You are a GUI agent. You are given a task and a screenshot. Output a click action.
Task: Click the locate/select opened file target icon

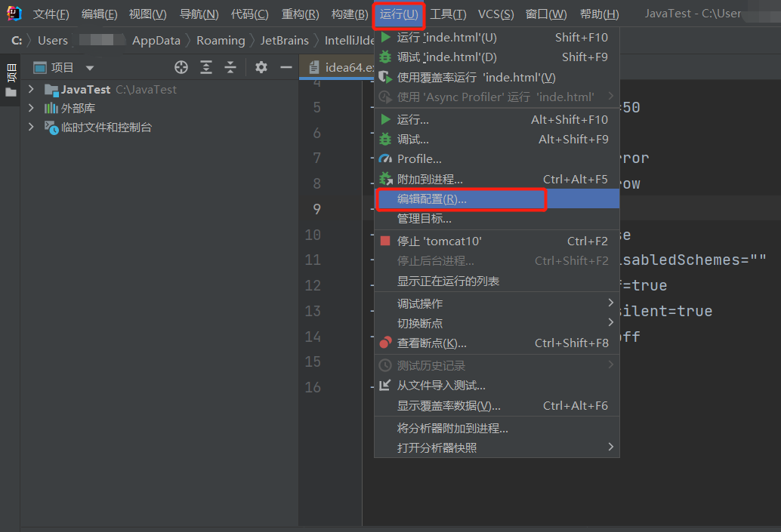pyautogui.click(x=181, y=67)
